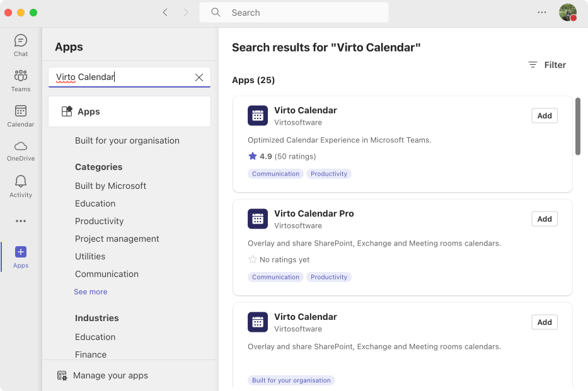
Task: Clear the Virto Calendar search text
Action: (199, 77)
